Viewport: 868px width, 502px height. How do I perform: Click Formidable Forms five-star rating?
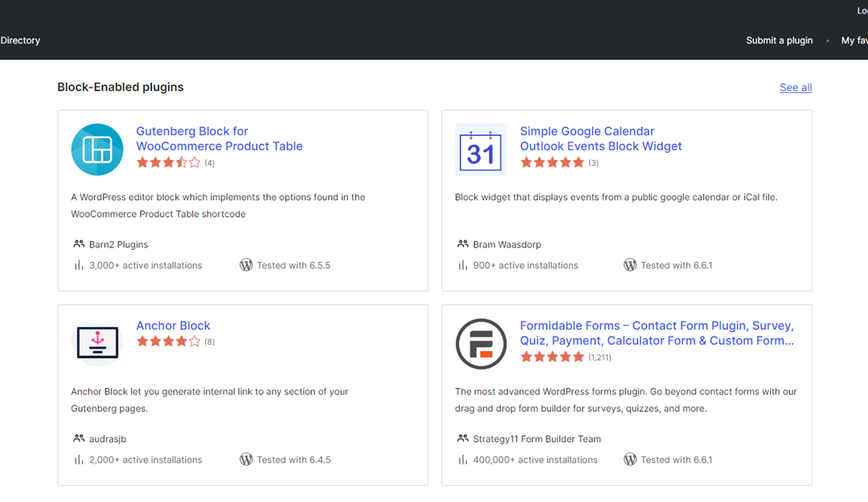coord(552,357)
